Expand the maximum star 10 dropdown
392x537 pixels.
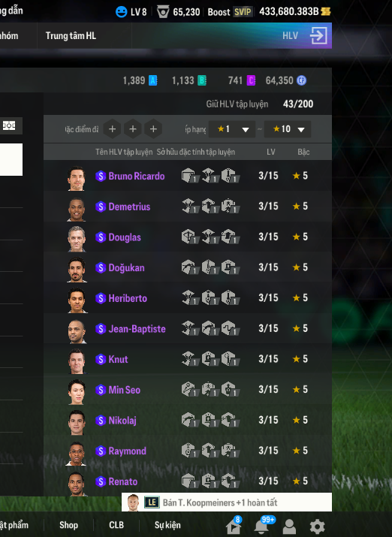[x=288, y=129]
